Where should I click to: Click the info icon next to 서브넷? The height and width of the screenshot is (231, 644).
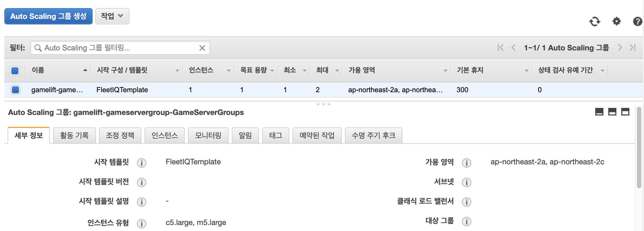[x=466, y=182]
